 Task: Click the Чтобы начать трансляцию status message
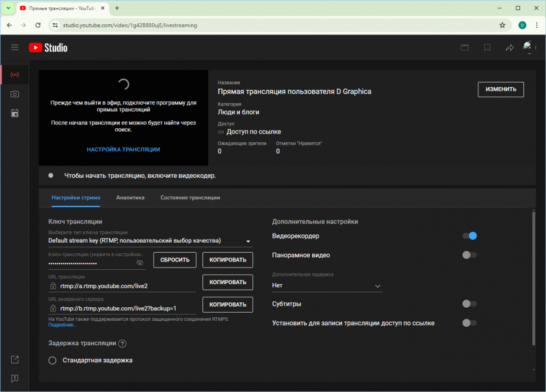[140, 176]
